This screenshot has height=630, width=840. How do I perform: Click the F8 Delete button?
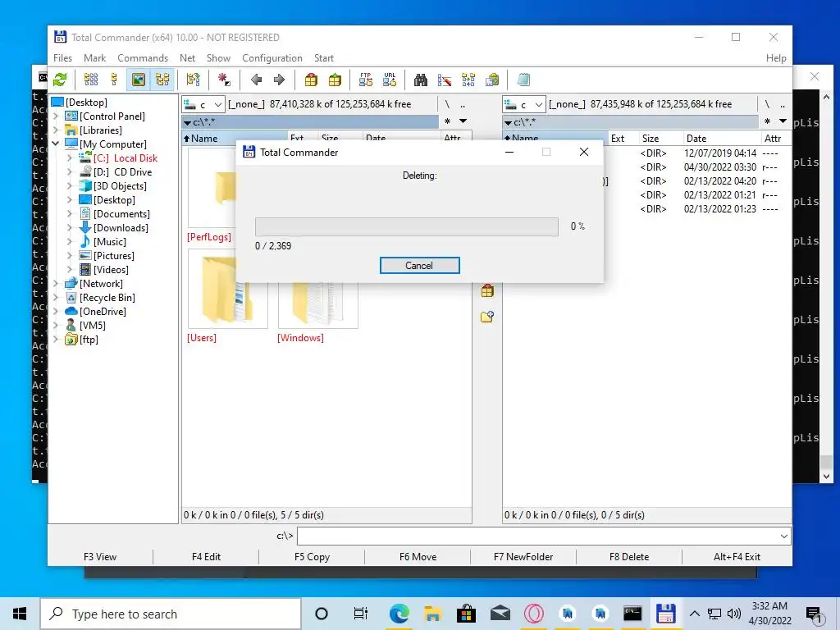629,557
